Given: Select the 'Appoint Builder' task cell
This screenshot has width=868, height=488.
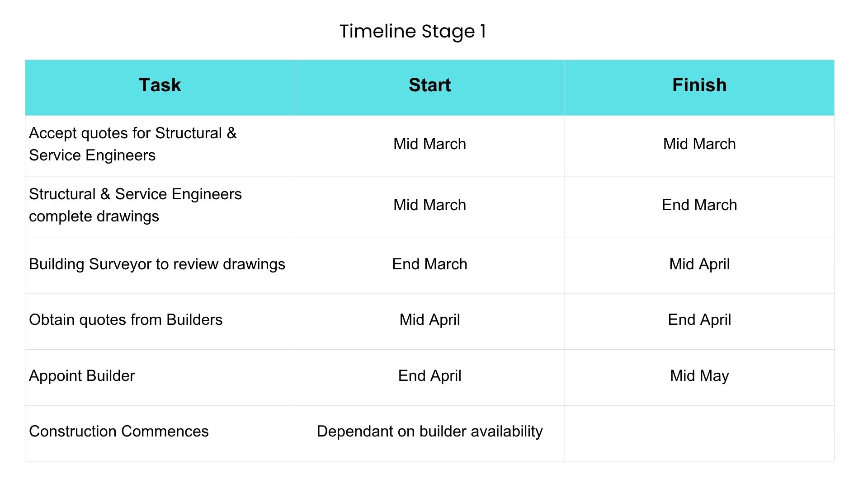Looking at the screenshot, I should click(x=82, y=376).
